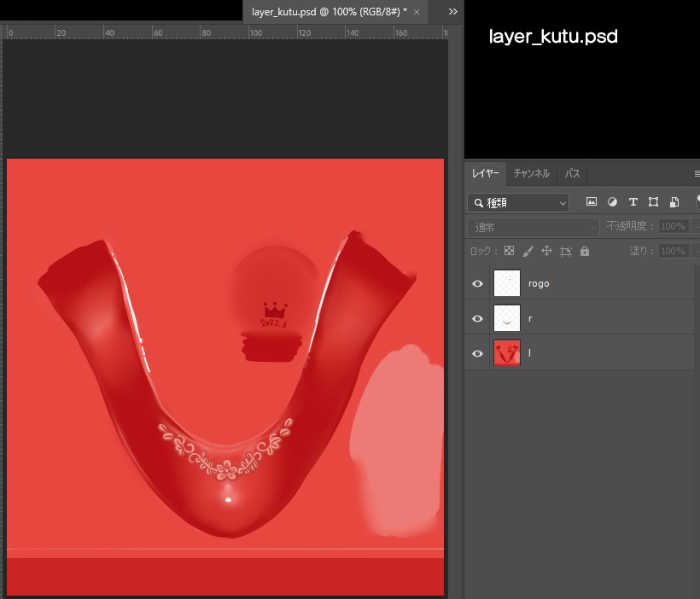Select the rogo layer thumbnail
The width and height of the screenshot is (700, 599).
tap(507, 283)
